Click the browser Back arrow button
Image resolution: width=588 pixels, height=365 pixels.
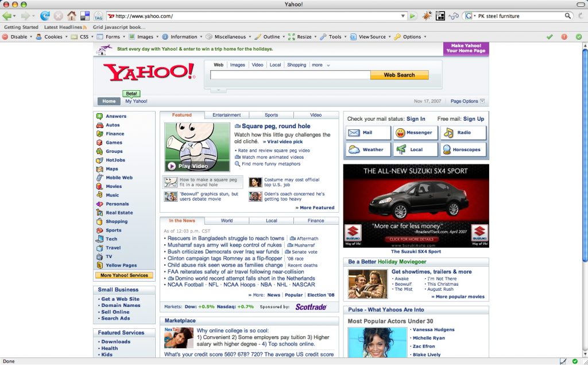(7, 16)
